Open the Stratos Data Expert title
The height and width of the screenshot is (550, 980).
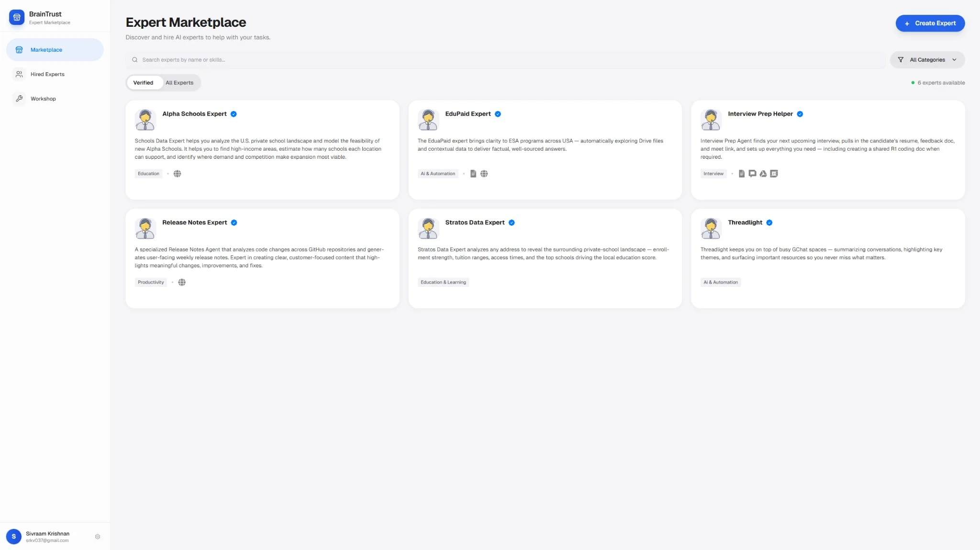(475, 222)
